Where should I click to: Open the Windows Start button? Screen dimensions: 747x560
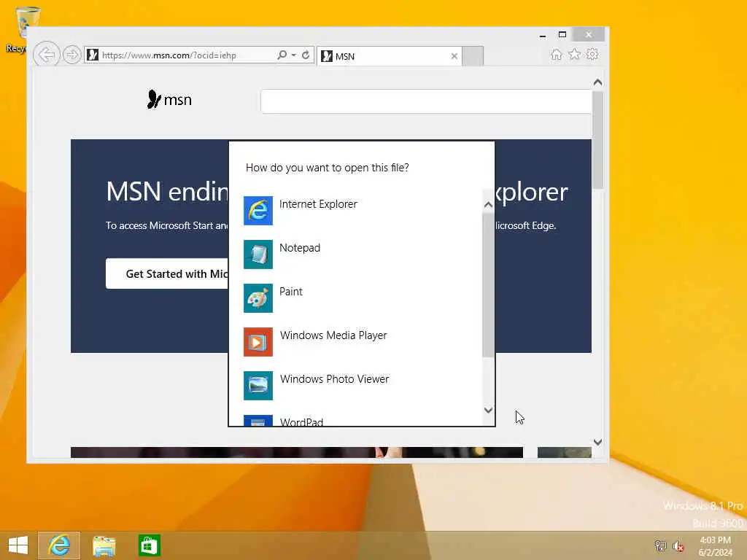18,545
